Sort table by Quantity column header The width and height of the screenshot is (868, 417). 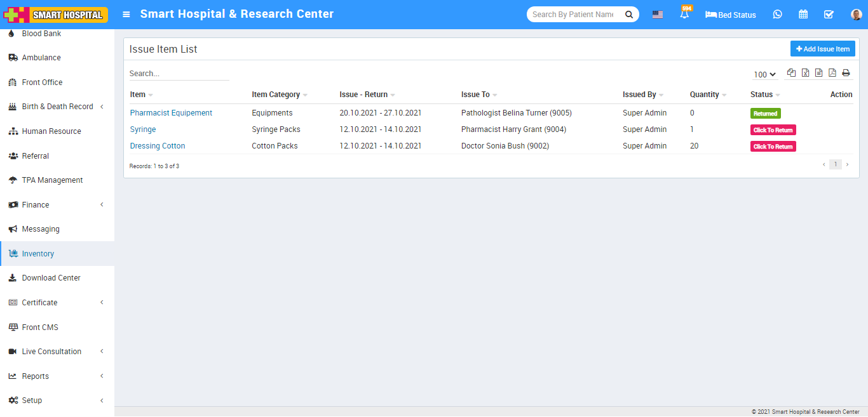click(x=704, y=95)
